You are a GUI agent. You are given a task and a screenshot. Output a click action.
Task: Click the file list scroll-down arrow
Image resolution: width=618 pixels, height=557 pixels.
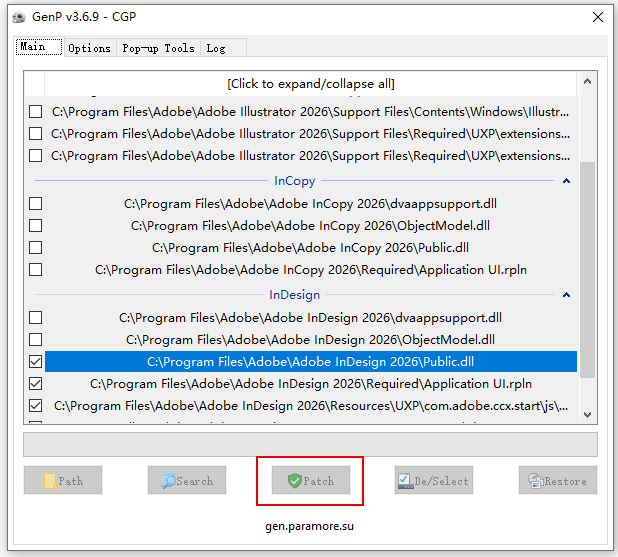(x=588, y=413)
